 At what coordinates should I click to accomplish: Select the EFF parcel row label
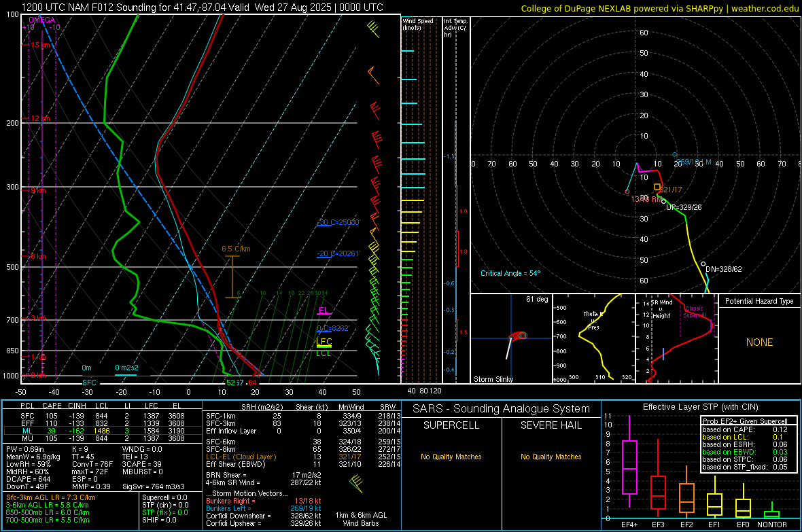point(27,423)
